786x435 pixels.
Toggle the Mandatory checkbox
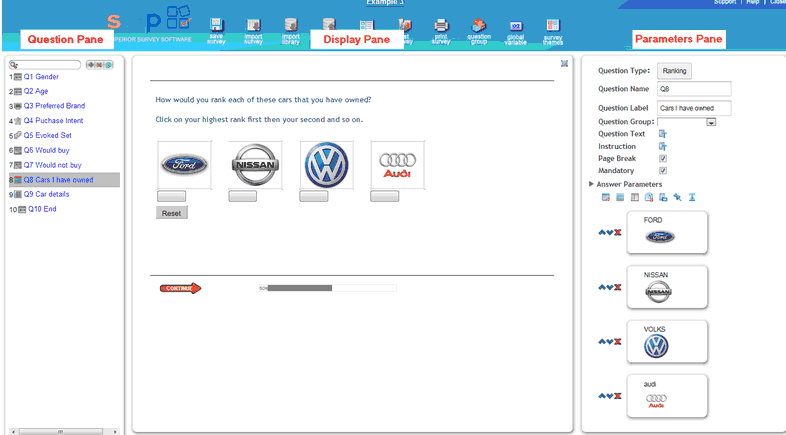point(663,170)
